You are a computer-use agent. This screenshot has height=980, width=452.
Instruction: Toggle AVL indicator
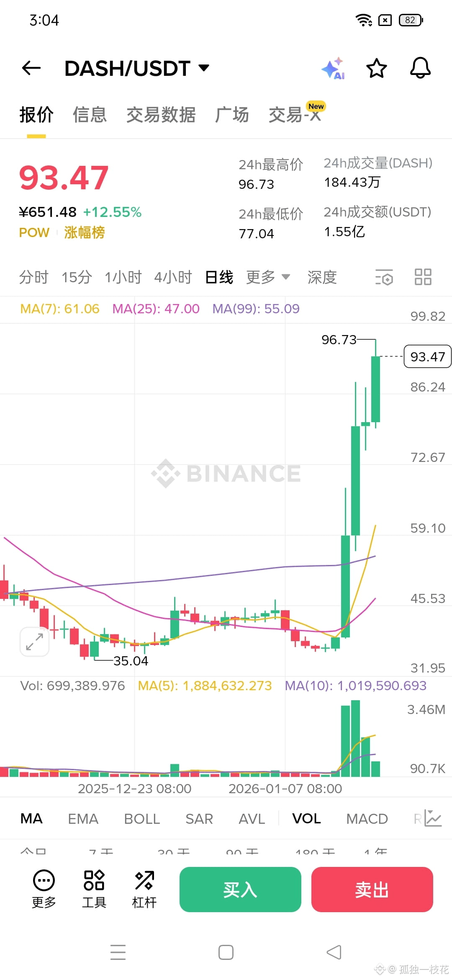(x=252, y=818)
